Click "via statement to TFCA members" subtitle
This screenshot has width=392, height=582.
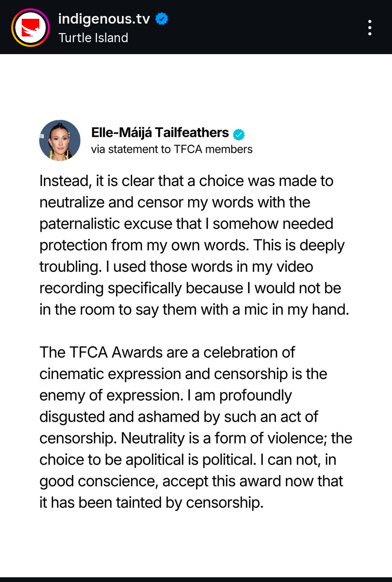coord(171,149)
